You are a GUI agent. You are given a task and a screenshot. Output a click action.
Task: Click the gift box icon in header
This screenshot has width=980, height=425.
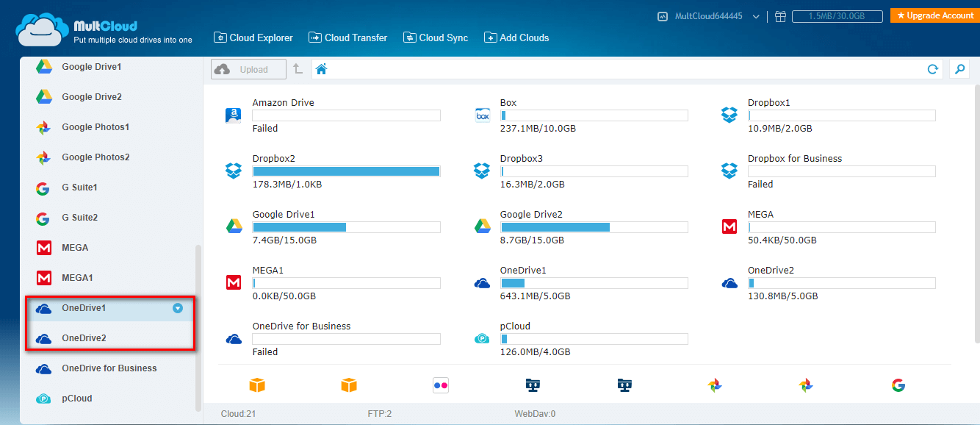(780, 16)
